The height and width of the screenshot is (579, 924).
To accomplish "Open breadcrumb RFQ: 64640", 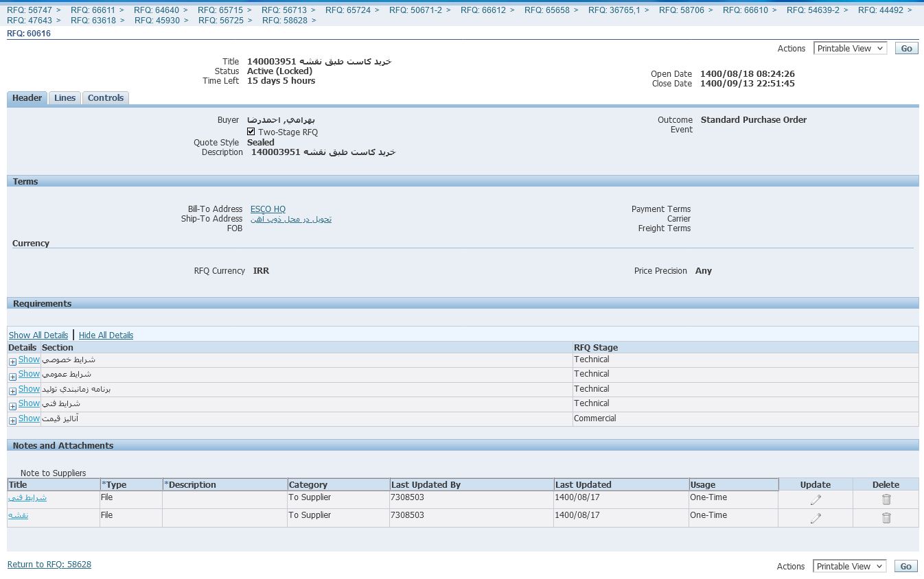I will 157,10.
